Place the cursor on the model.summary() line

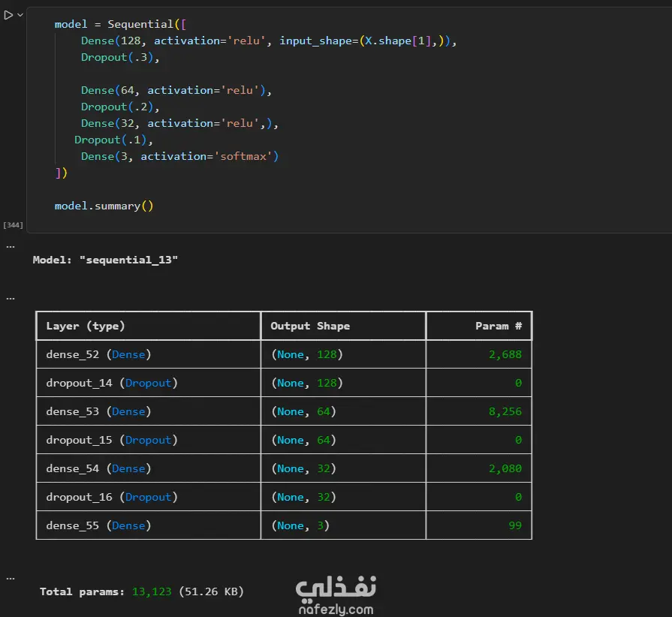[x=104, y=206]
